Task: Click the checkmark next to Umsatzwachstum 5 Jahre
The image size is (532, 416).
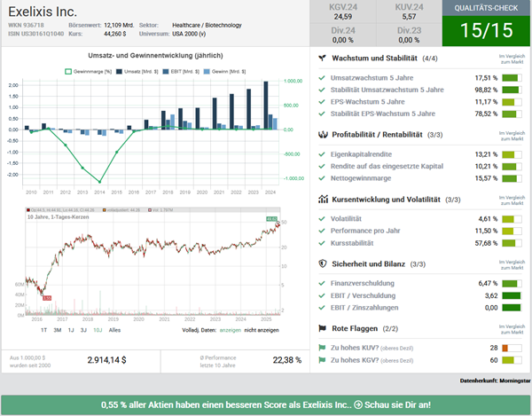Action: pyautogui.click(x=322, y=78)
